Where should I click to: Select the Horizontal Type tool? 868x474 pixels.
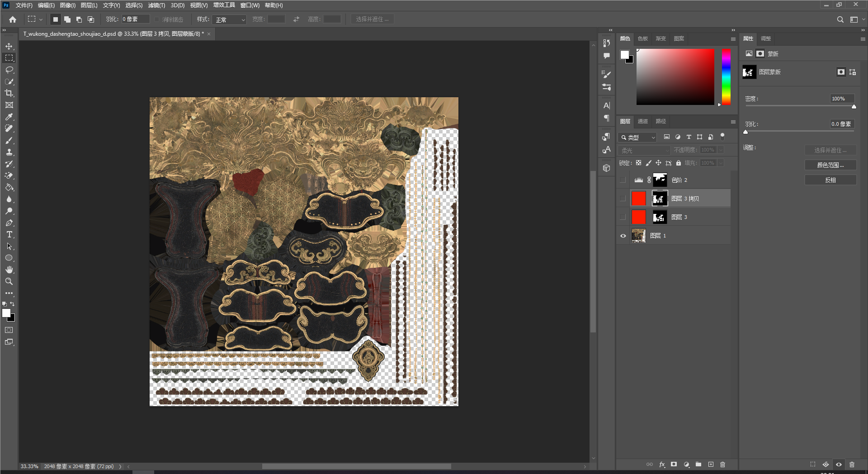(9, 234)
